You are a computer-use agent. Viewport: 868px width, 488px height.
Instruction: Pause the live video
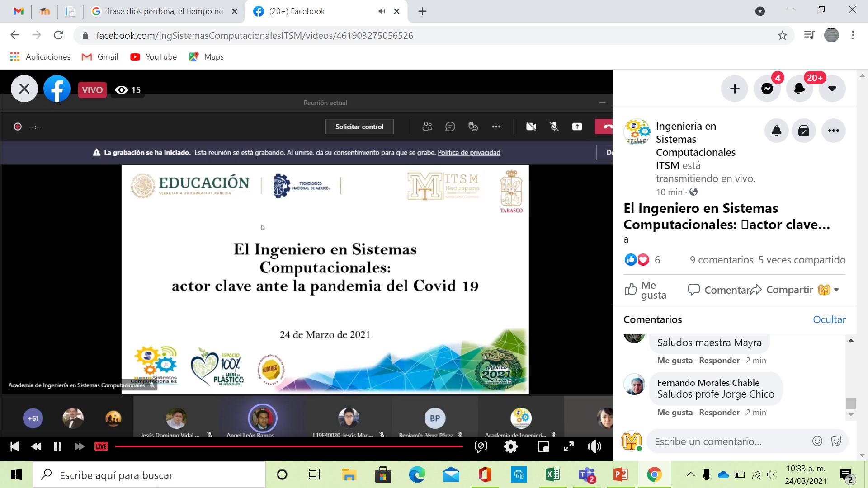58,447
